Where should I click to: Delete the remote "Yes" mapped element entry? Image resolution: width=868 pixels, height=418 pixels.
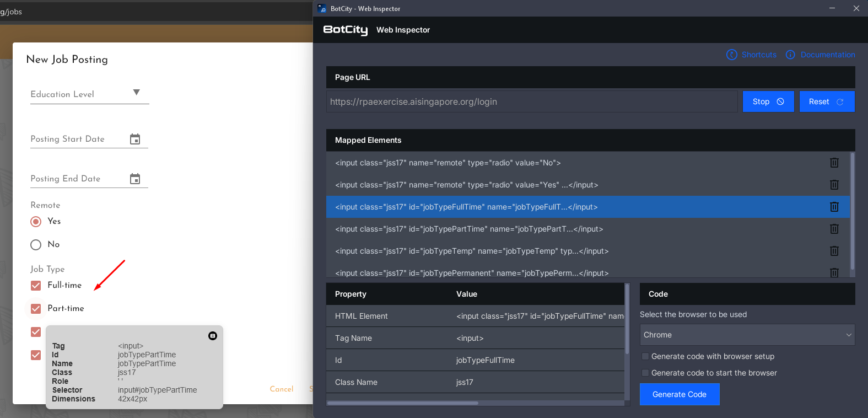(x=834, y=185)
